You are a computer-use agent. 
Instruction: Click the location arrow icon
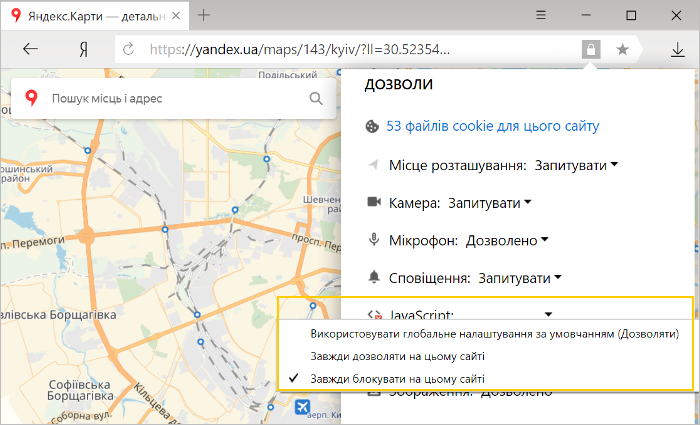pyautogui.click(x=373, y=165)
